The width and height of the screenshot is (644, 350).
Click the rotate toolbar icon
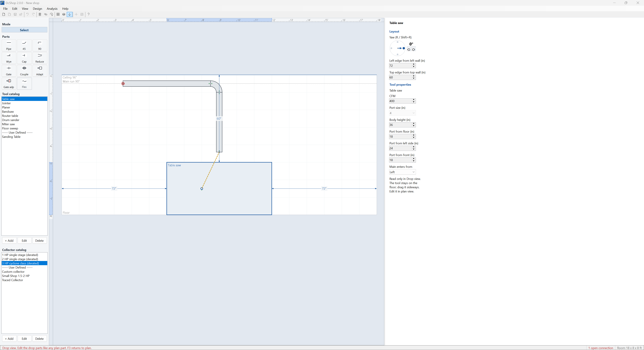(51, 14)
